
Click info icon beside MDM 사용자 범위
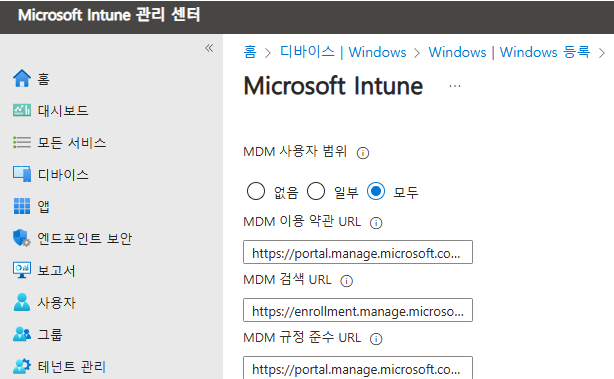(363, 153)
